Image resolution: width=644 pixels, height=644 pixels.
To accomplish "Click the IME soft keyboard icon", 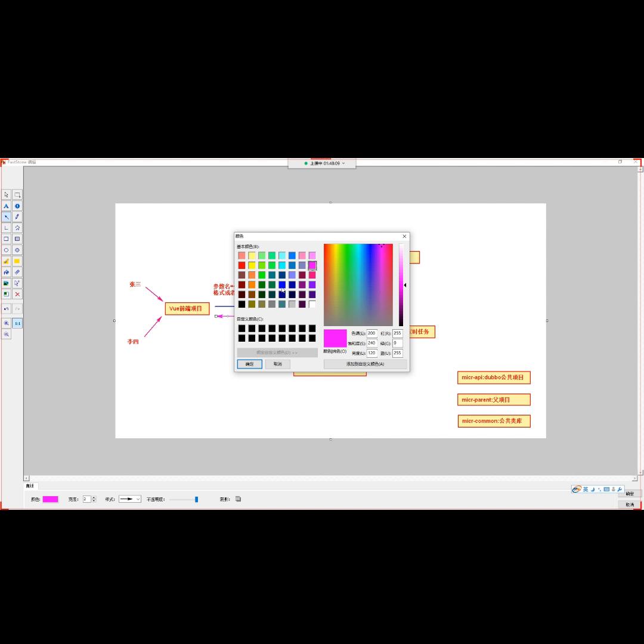I will click(x=606, y=489).
